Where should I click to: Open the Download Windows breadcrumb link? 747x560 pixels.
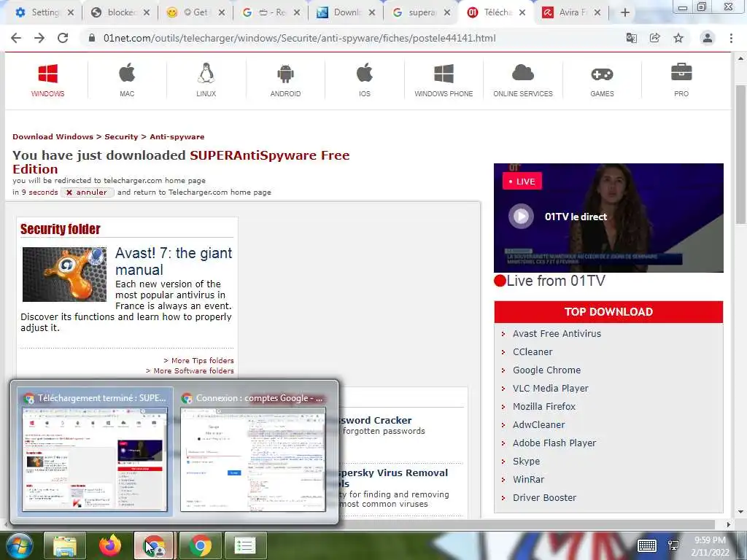pos(53,136)
